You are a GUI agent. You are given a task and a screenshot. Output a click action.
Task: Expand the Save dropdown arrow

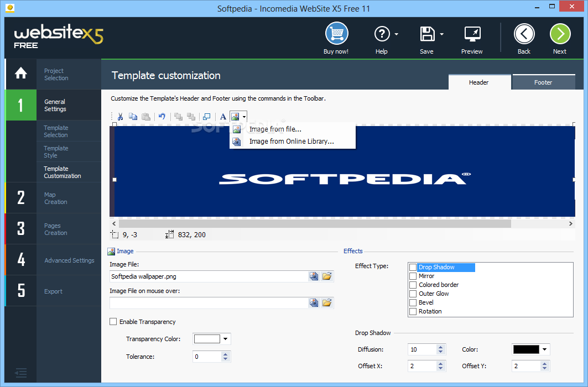point(442,34)
